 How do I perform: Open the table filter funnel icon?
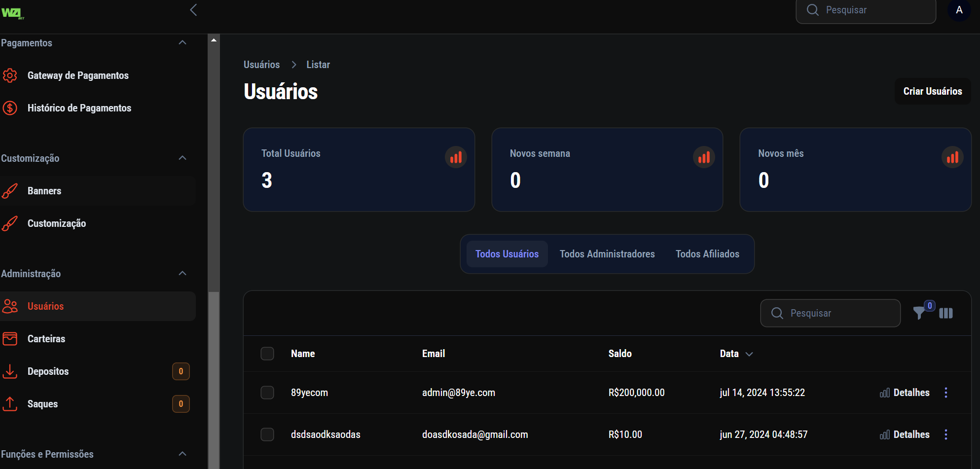pyautogui.click(x=919, y=313)
